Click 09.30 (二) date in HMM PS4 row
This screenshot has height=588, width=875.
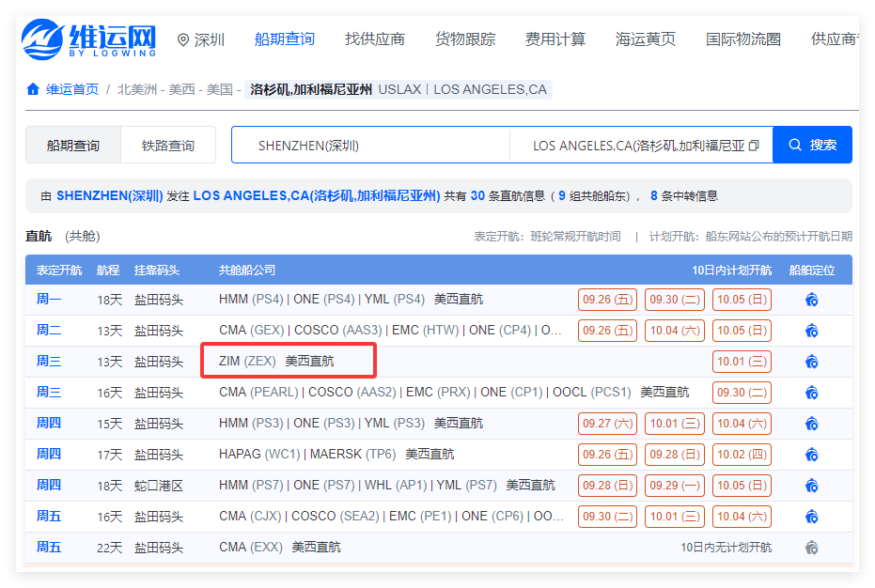(675, 300)
